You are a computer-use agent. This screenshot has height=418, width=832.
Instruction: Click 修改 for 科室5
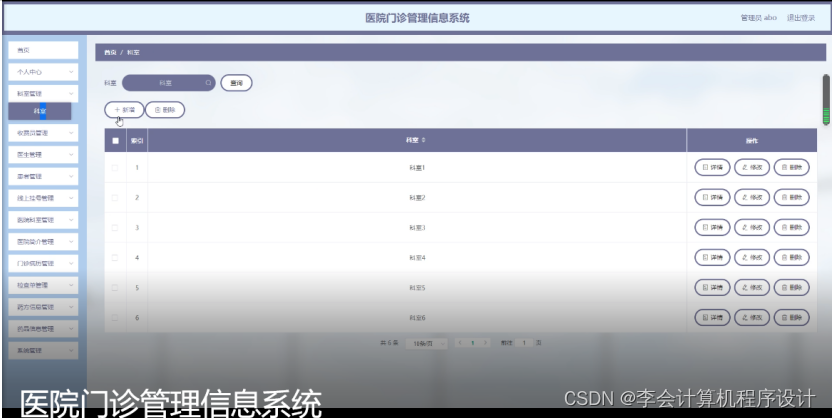752,288
